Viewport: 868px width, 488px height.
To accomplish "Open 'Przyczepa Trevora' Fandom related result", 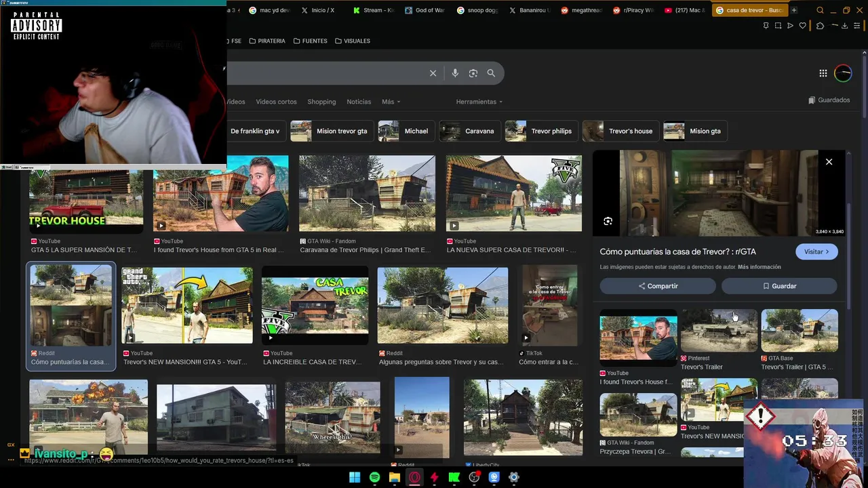I will [638, 414].
